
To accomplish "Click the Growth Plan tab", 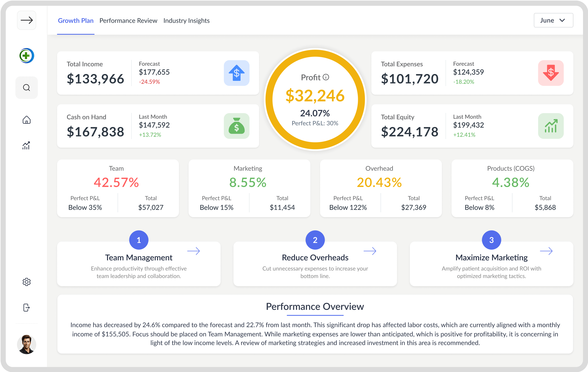I will point(76,21).
